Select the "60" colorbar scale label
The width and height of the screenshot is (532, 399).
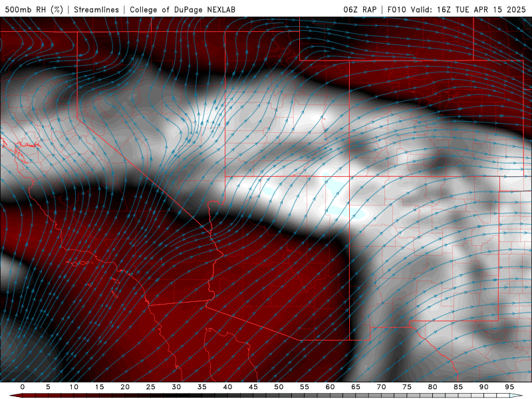pyautogui.click(x=330, y=387)
